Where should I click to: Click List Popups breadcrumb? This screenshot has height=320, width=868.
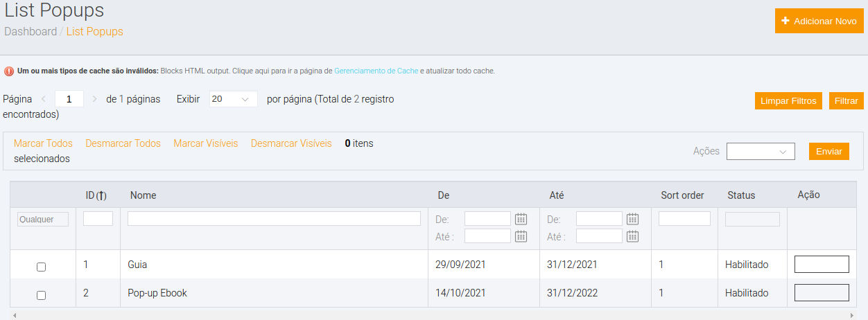pyautogui.click(x=95, y=31)
